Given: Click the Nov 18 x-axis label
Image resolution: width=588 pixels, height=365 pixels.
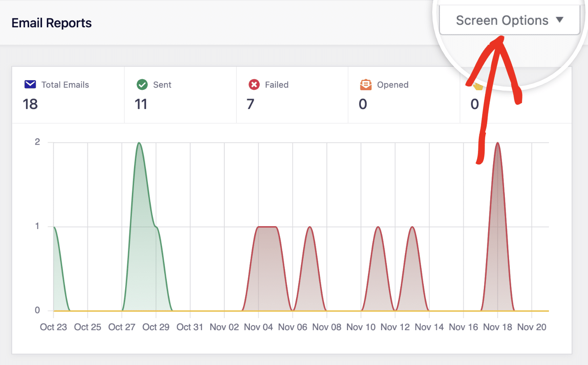Looking at the screenshot, I should tap(498, 327).
